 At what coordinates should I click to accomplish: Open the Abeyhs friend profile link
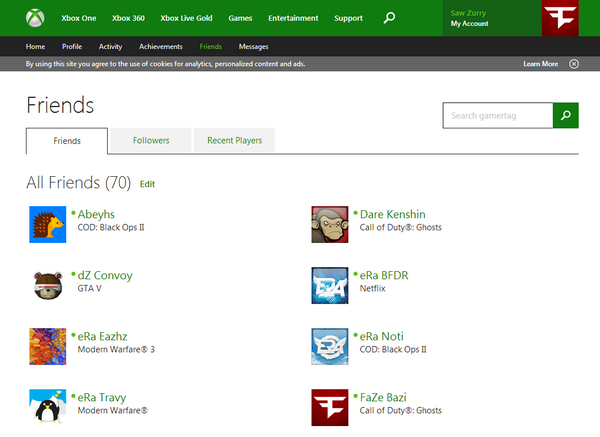96,214
